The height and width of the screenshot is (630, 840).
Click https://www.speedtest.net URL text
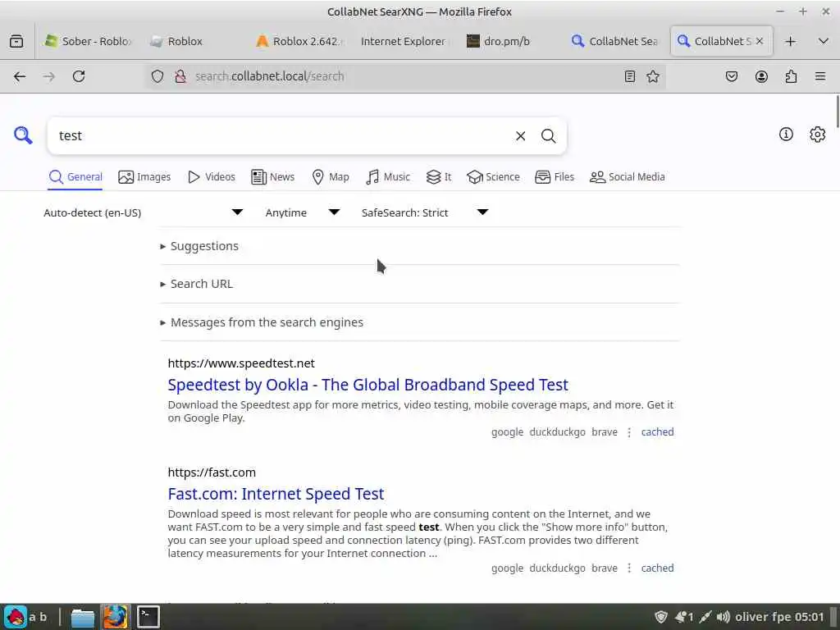pos(241,363)
